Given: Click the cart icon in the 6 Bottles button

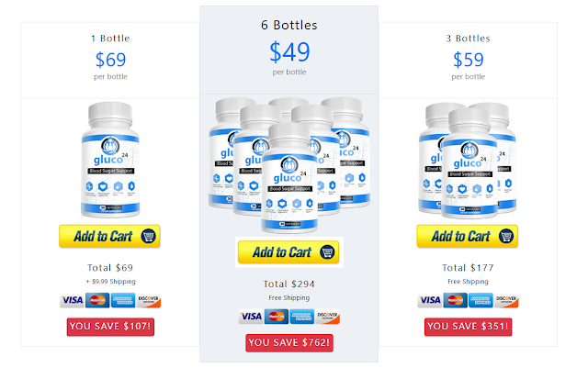Looking at the screenshot, I should point(327,252).
